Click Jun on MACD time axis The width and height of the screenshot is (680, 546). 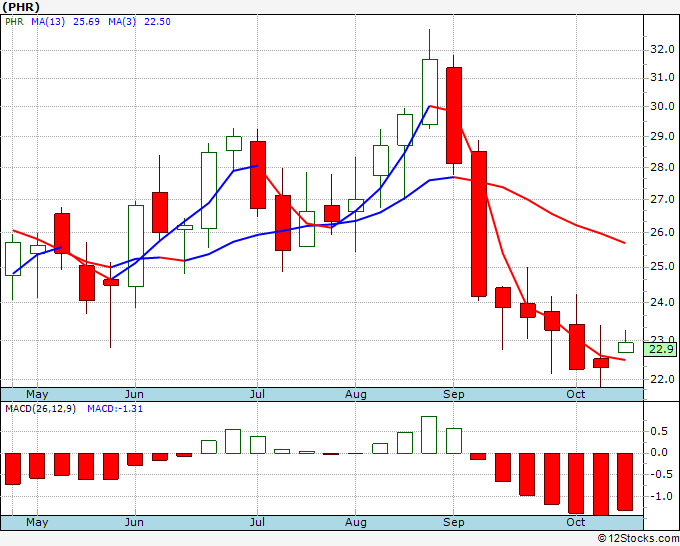[x=134, y=522]
